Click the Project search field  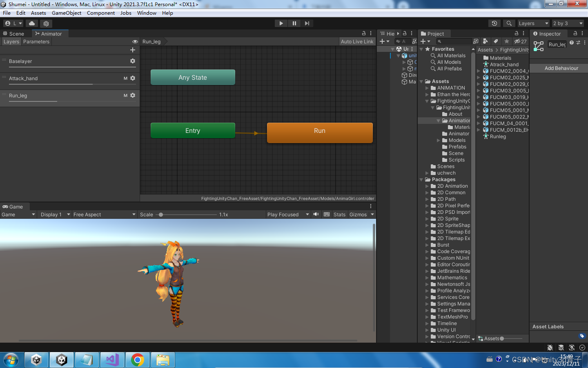pos(453,41)
